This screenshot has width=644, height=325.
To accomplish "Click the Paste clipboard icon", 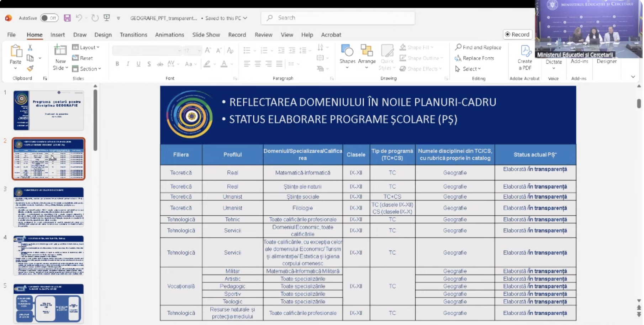I will [16, 52].
